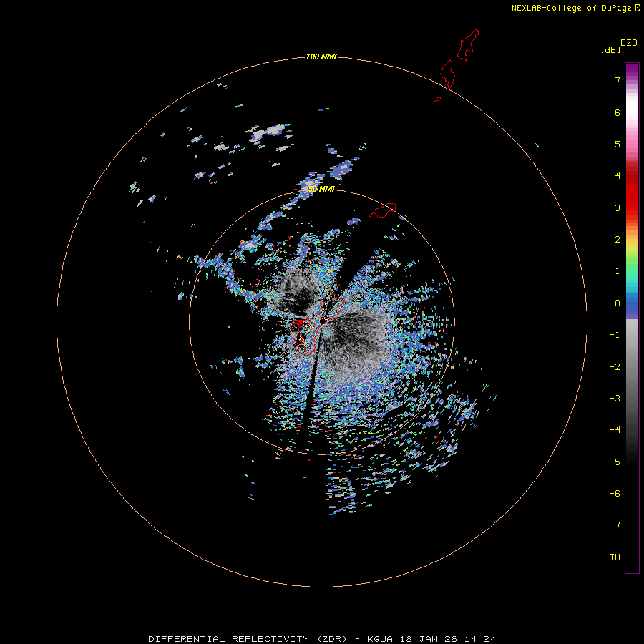Click the colorbar value -6 label
The height and width of the screenshot is (644, 644).
[615, 494]
